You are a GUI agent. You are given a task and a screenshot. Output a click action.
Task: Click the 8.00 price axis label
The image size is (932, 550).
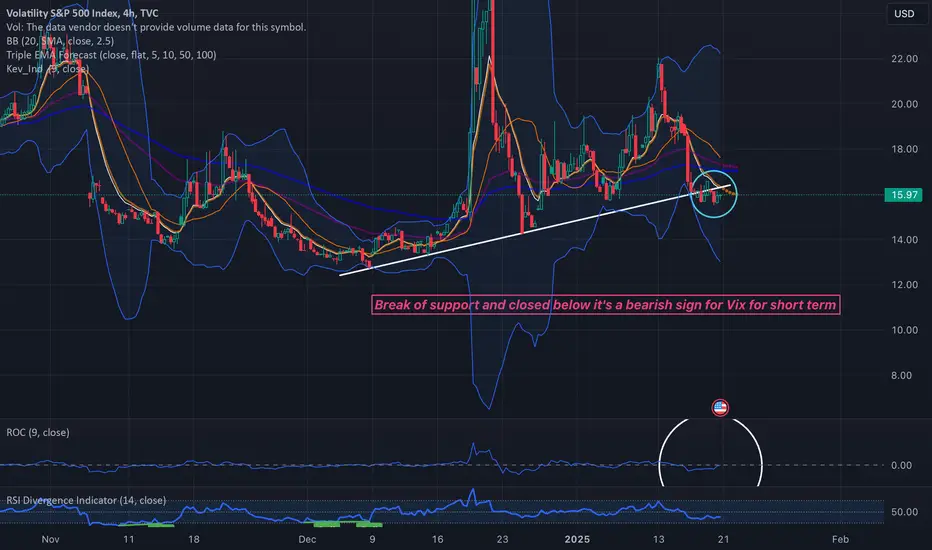click(902, 375)
